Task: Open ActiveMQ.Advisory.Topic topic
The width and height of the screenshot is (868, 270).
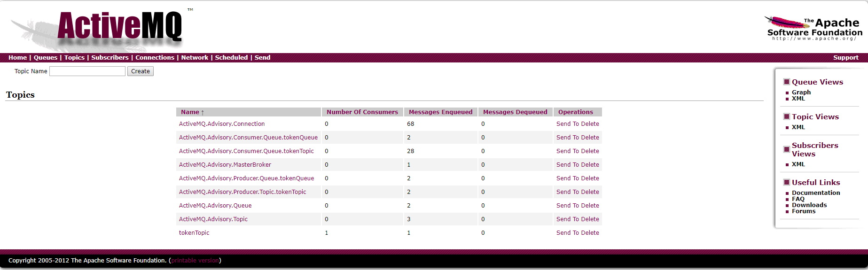Action: click(x=213, y=219)
